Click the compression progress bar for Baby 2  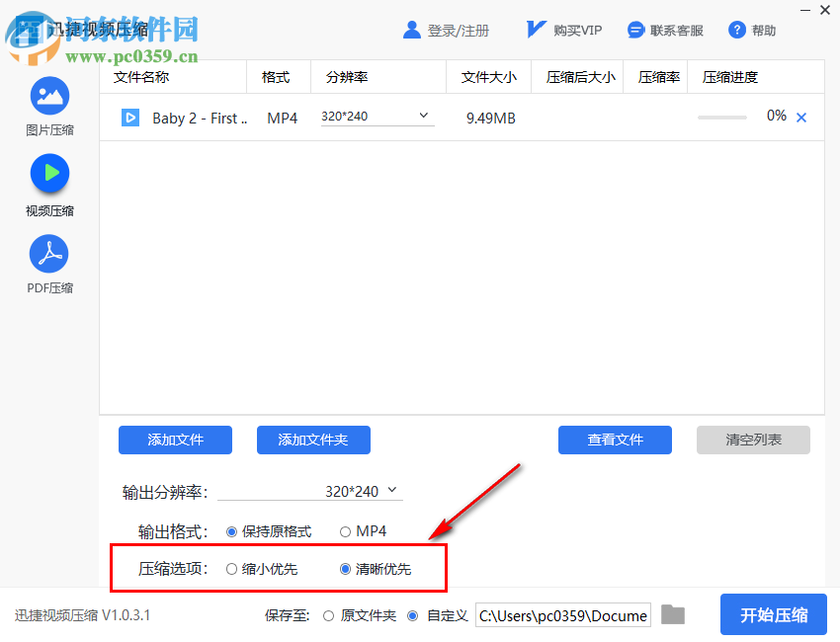coord(721,116)
